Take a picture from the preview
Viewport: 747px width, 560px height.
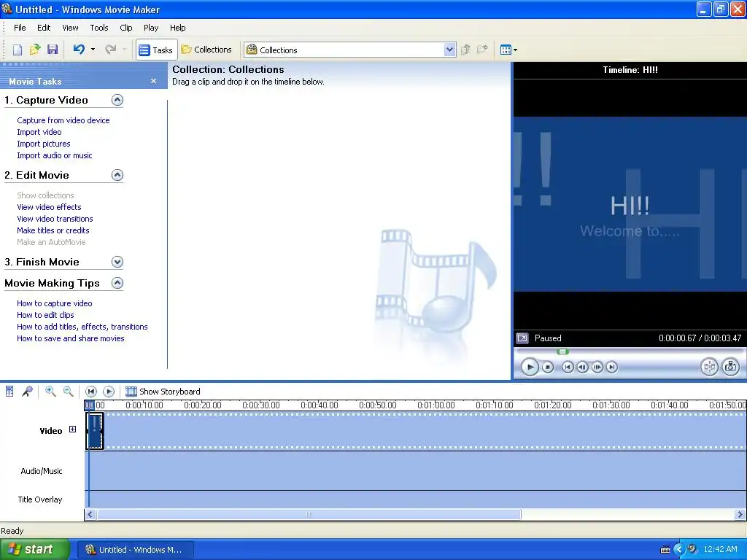click(x=731, y=367)
